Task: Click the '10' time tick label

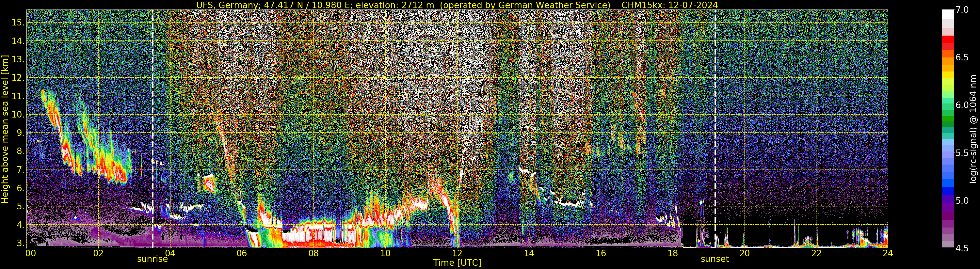Action: pyautogui.click(x=385, y=253)
